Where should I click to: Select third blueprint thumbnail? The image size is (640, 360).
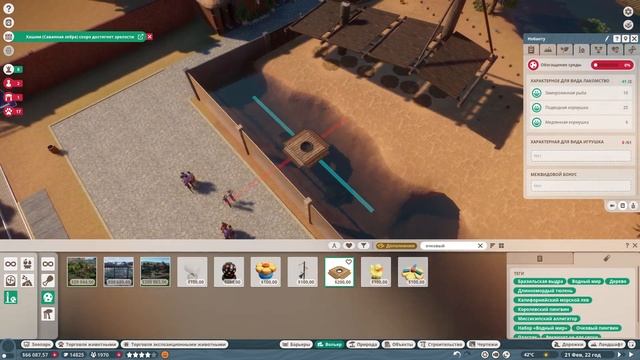point(155,271)
